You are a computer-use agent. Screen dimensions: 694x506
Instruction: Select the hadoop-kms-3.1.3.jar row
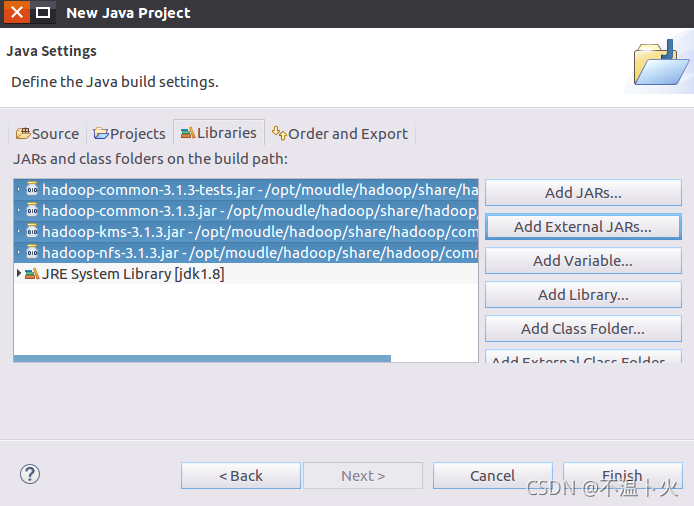tap(246, 232)
